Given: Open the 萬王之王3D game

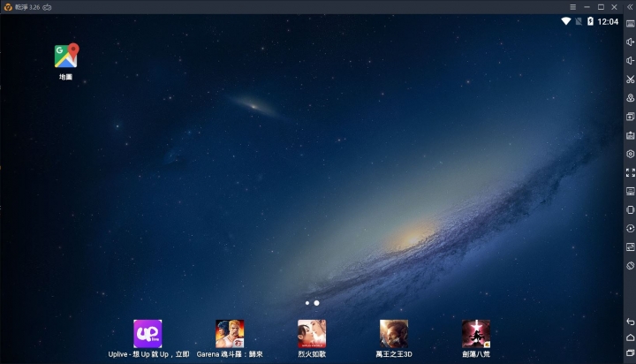Looking at the screenshot, I should [394, 334].
